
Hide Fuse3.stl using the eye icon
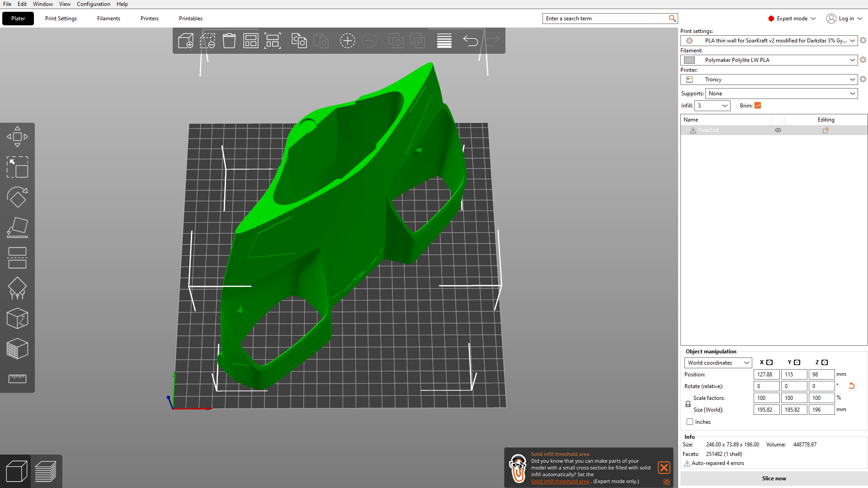point(778,130)
